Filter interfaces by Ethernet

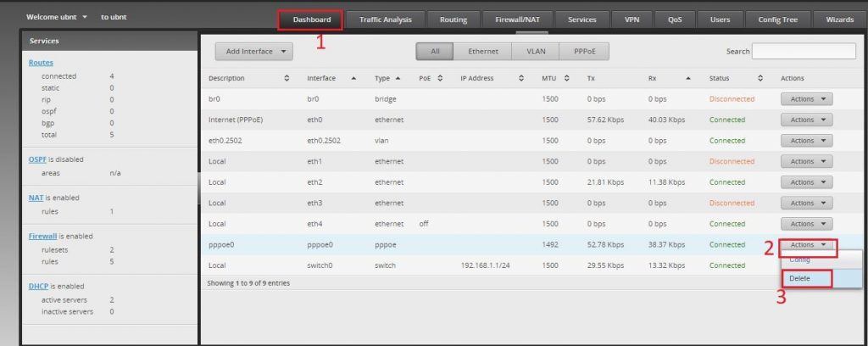[484, 52]
